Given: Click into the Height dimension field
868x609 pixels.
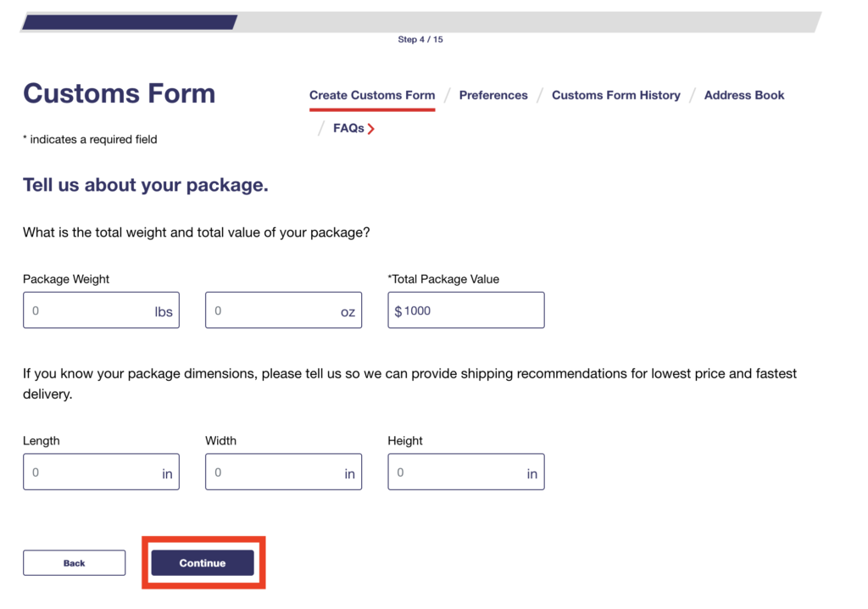Looking at the screenshot, I should coord(453,472).
